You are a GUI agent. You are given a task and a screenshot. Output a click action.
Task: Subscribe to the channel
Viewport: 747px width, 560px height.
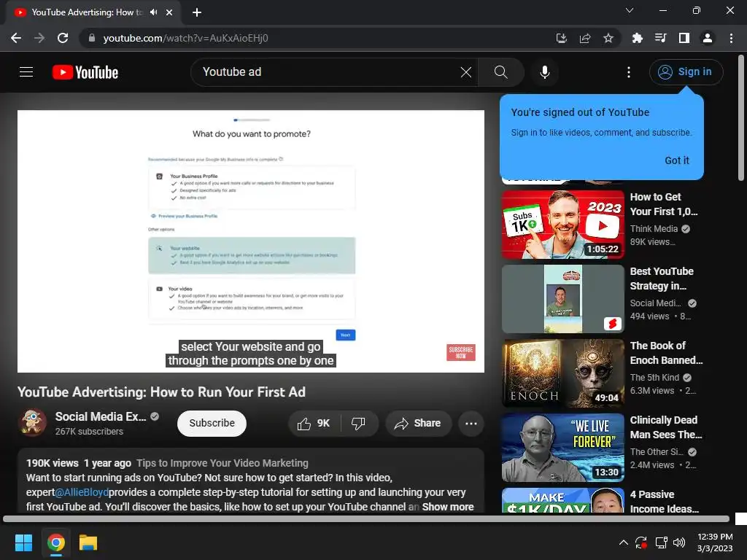click(212, 423)
